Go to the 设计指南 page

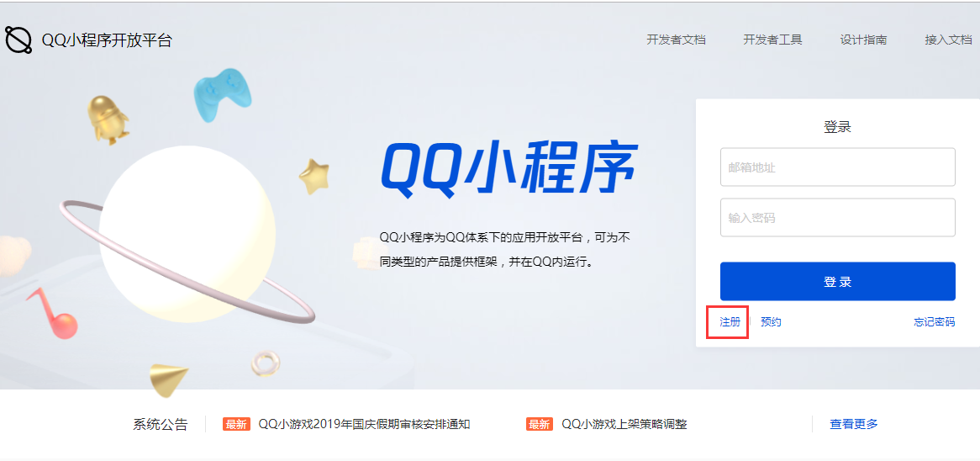coord(863,40)
